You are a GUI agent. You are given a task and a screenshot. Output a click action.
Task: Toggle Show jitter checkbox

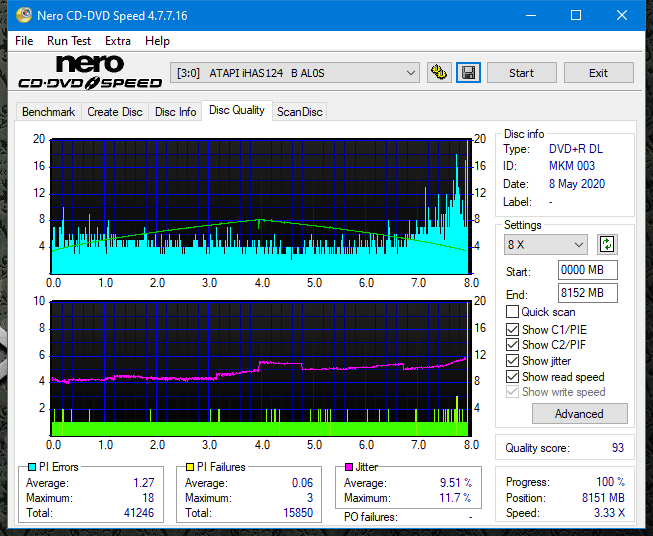pyautogui.click(x=512, y=361)
